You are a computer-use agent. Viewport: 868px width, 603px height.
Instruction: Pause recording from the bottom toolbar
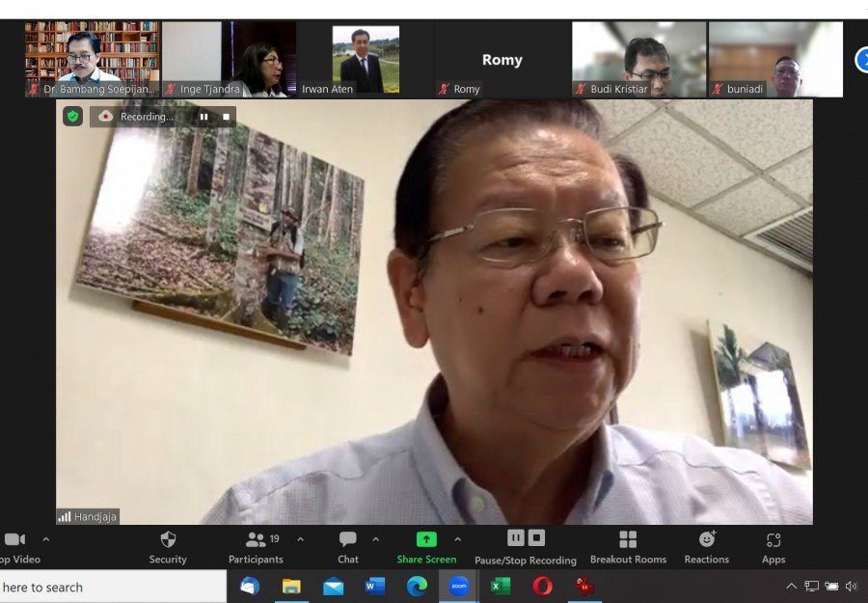pos(515,537)
